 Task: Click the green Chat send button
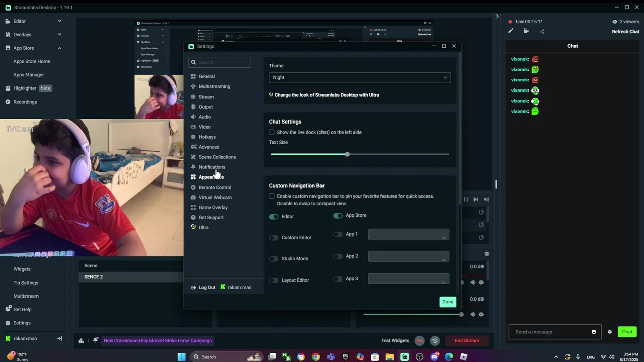point(627,332)
